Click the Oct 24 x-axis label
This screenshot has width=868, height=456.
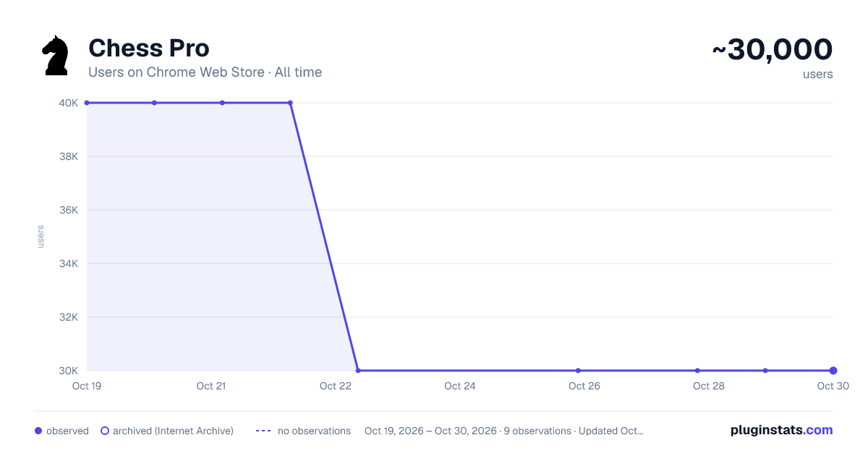click(x=460, y=386)
